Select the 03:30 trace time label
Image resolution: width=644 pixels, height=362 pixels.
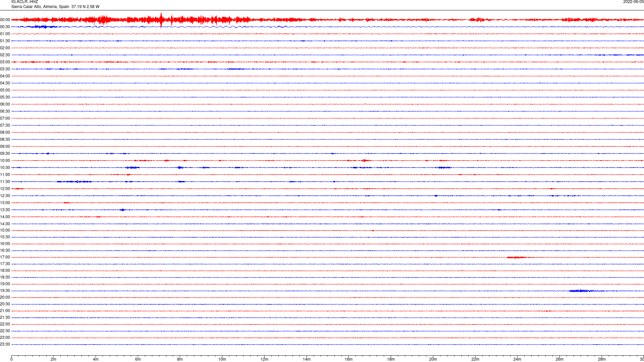[5, 69]
